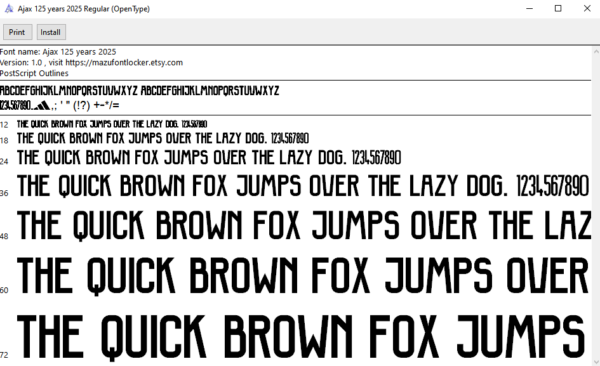600x366 pixels.
Task: Click the vertical scrollbar up arrow
Action: (x=596, y=51)
